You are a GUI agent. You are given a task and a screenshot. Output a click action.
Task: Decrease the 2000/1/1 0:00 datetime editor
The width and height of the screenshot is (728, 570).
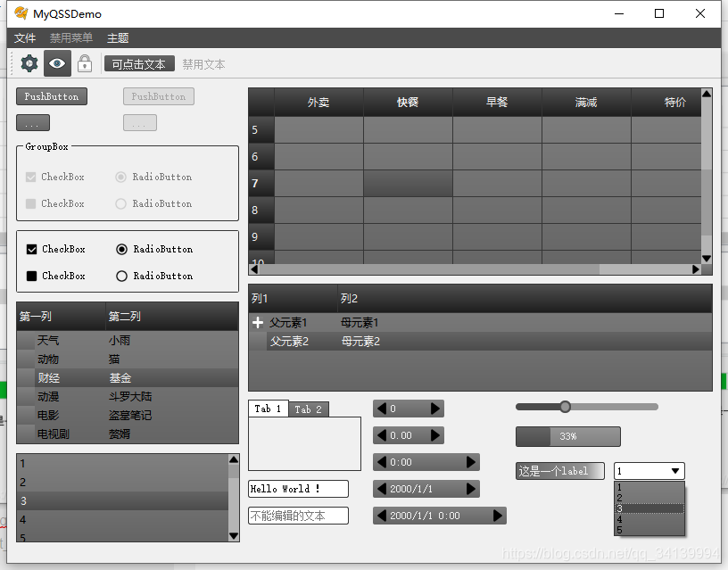382,516
